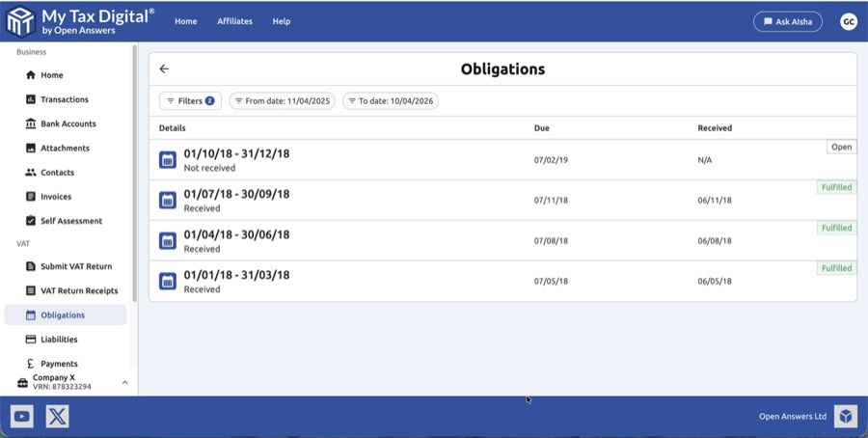Open the GC user avatar menu
The image size is (868, 438).
click(x=848, y=21)
